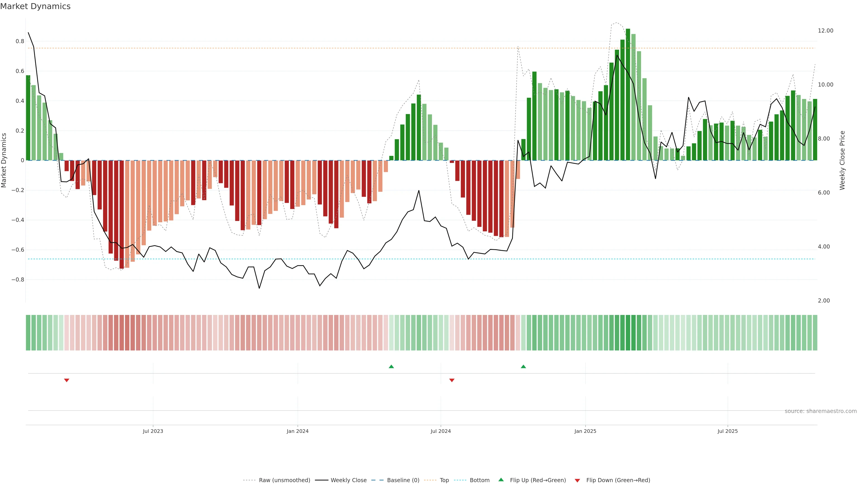Click the Jul 2025 x-axis label

tap(727, 431)
